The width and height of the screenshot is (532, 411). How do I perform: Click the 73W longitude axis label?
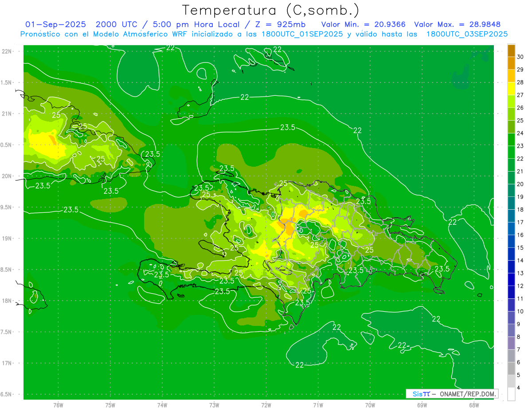pos(214,405)
